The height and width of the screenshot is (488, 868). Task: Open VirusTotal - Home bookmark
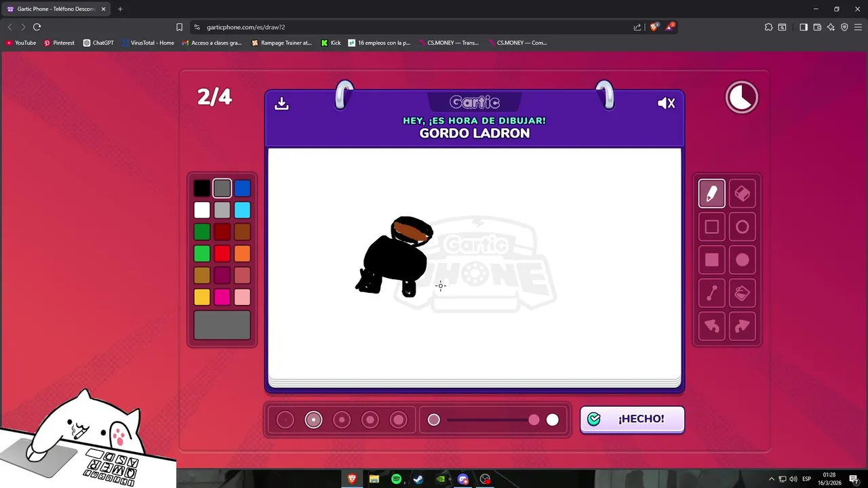coord(148,43)
